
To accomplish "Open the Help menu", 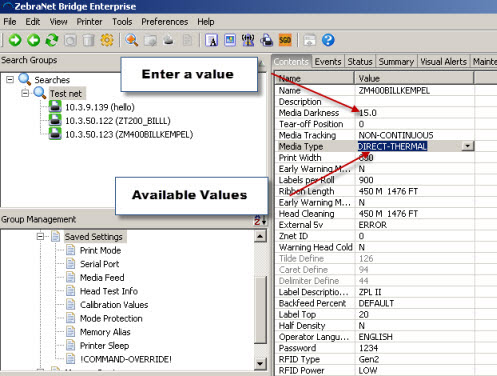I will [x=206, y=22].
